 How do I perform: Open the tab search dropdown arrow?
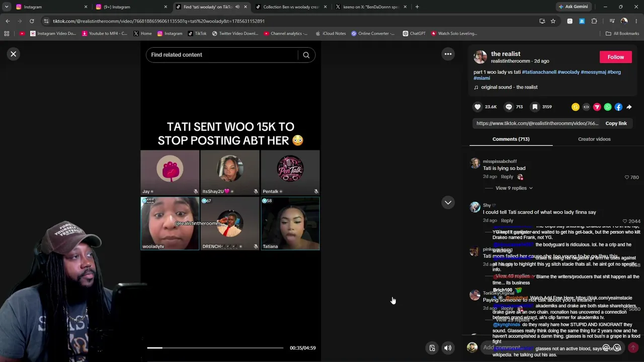[x=7, y=7]
